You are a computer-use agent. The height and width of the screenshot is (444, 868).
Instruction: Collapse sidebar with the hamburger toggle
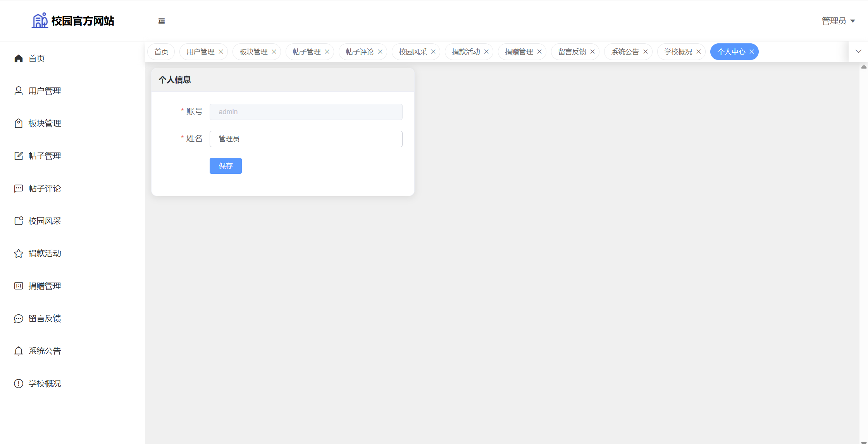pos(162,21)
